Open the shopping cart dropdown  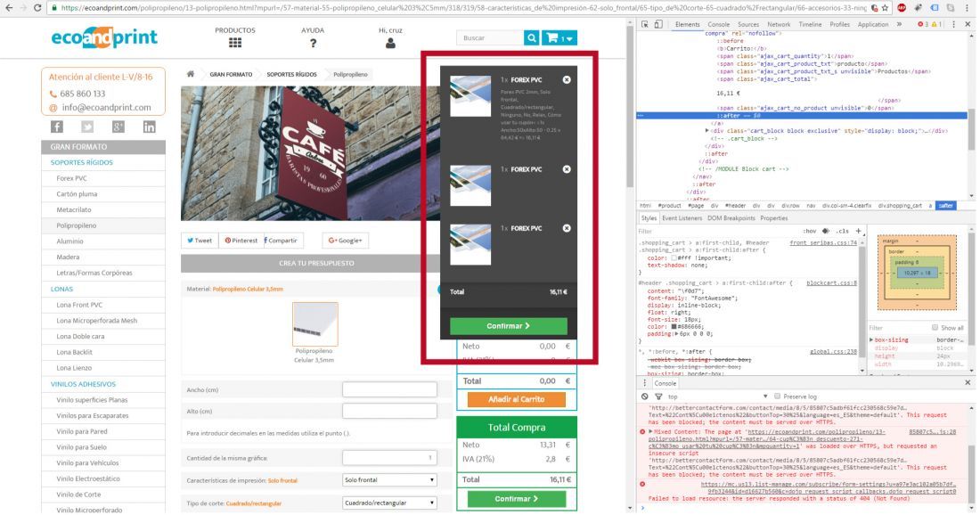coord(559,38)
